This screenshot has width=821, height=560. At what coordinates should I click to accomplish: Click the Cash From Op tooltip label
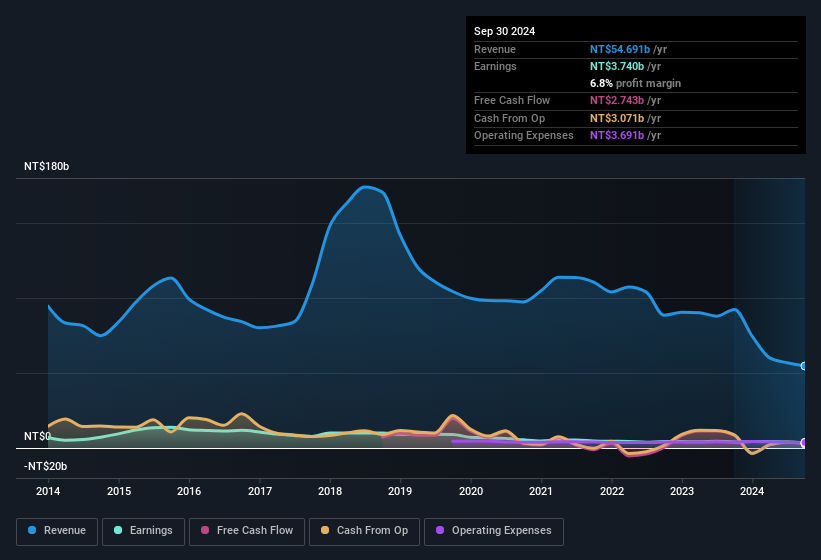pyautogui.click(x=509, y=118)
